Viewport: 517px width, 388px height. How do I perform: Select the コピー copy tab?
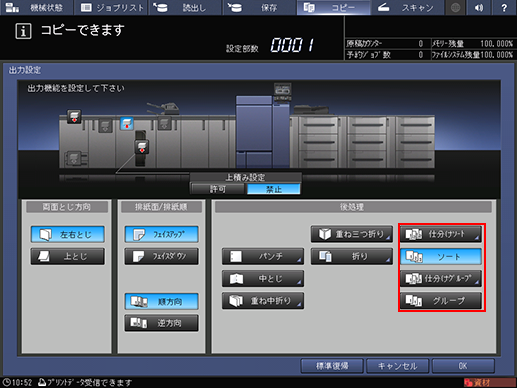[333, 7]
